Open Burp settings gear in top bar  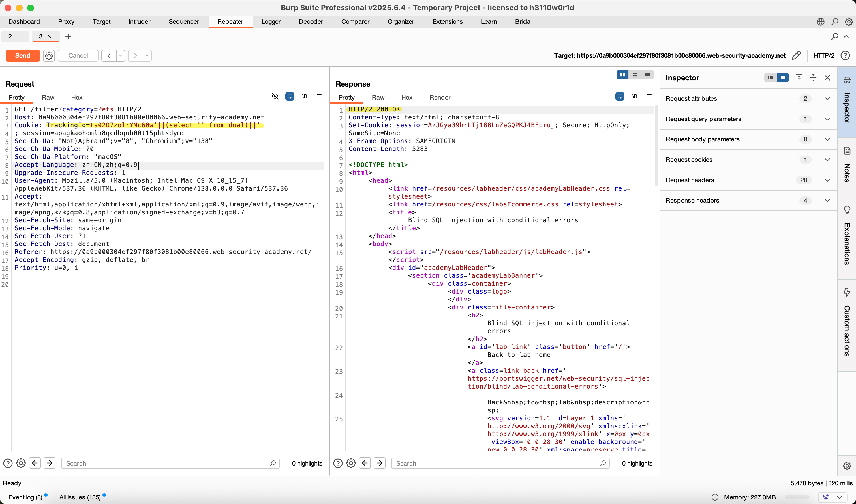(849, 22)
